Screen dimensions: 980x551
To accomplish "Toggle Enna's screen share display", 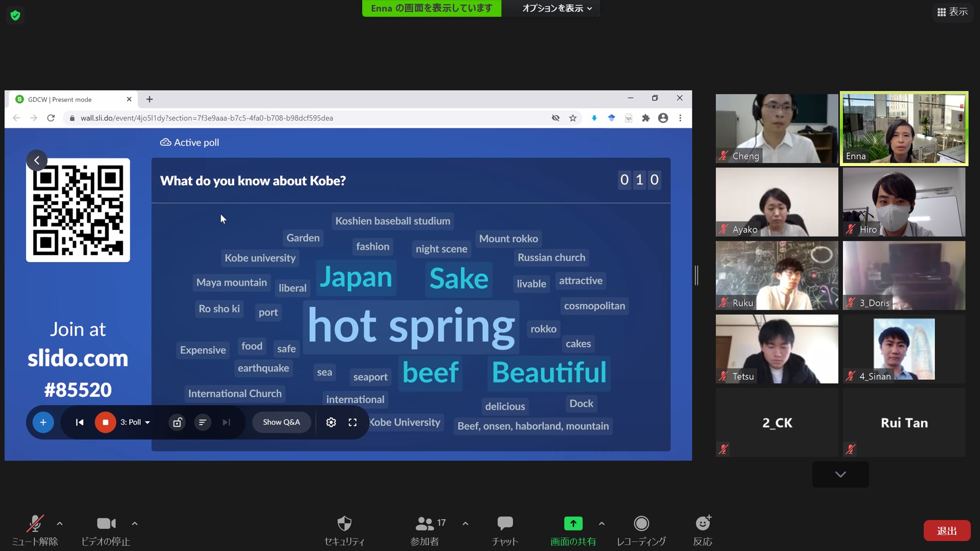I will tap(432, 8).
